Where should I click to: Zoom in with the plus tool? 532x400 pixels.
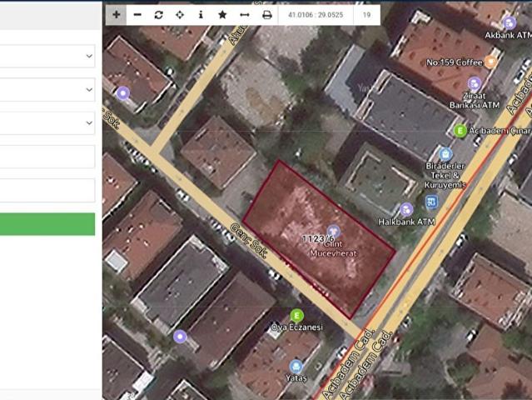(x=116, y=15)
